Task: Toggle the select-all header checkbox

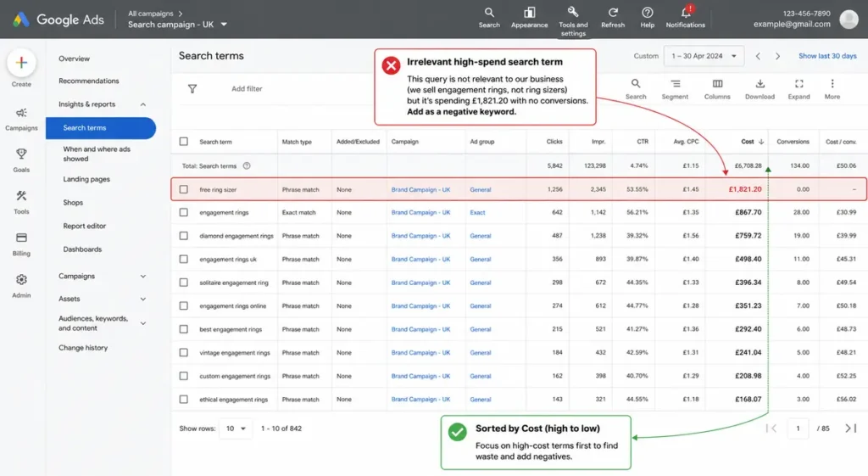Action: point(184,142)
